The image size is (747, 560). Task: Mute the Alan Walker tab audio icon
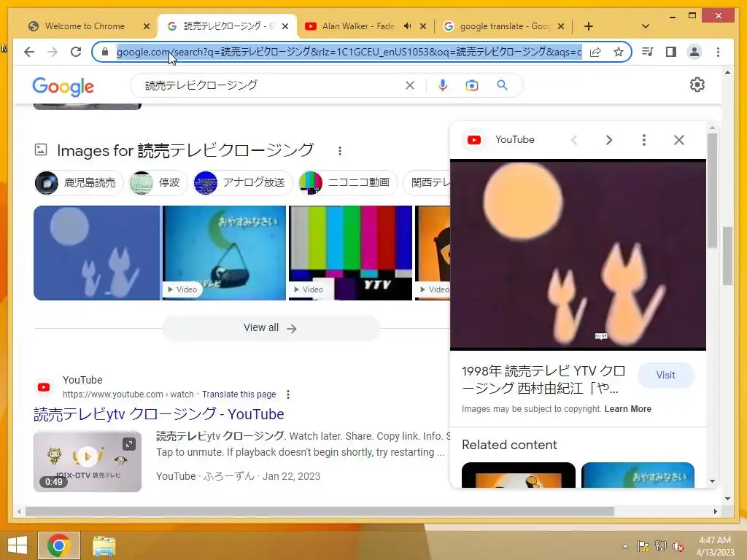(407, 26)
